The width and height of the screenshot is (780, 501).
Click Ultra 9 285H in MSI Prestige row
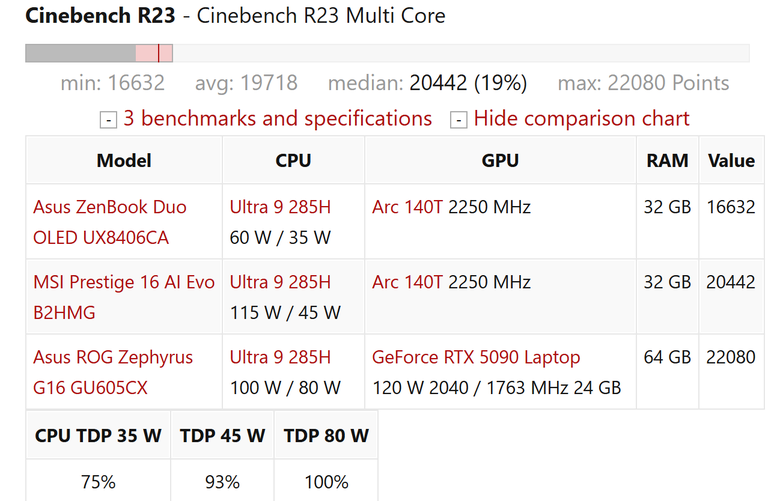pos(280,282)
